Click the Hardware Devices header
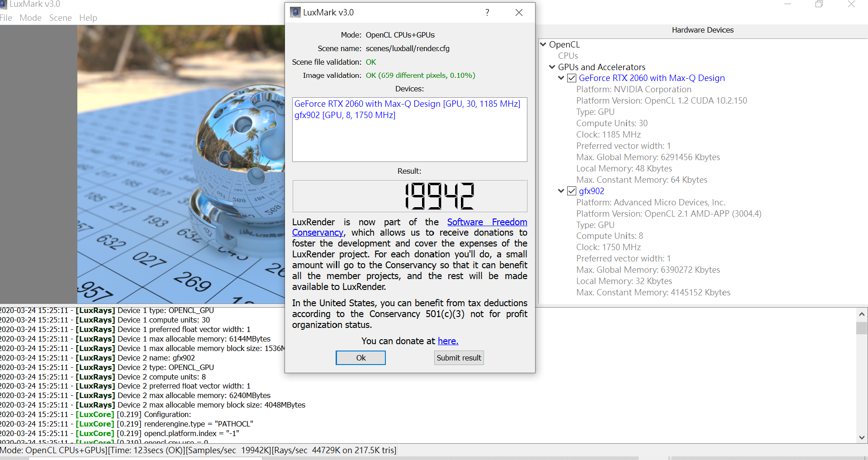This screenshot has height=460, width=868. coord(702,30)
